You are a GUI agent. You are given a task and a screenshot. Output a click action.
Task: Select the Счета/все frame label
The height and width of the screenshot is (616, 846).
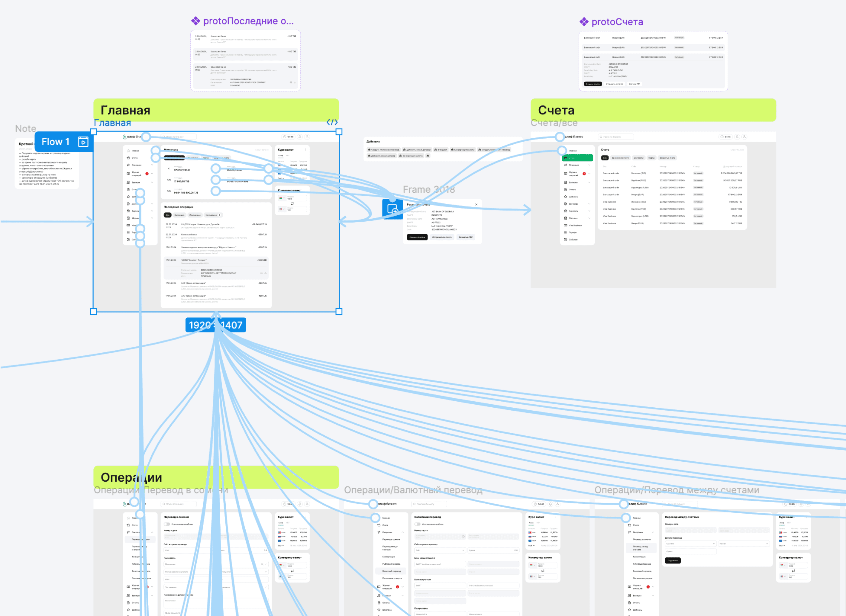tap(554, 123)
